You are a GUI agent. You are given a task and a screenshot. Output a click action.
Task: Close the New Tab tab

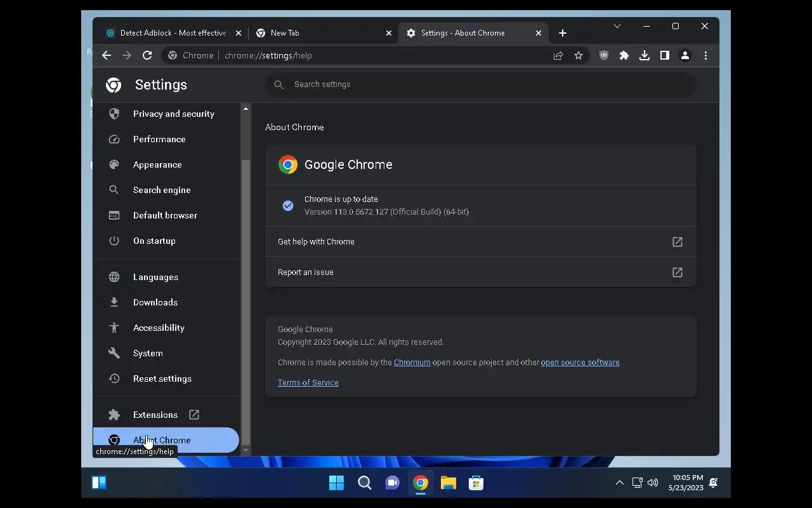pos(389,33)
